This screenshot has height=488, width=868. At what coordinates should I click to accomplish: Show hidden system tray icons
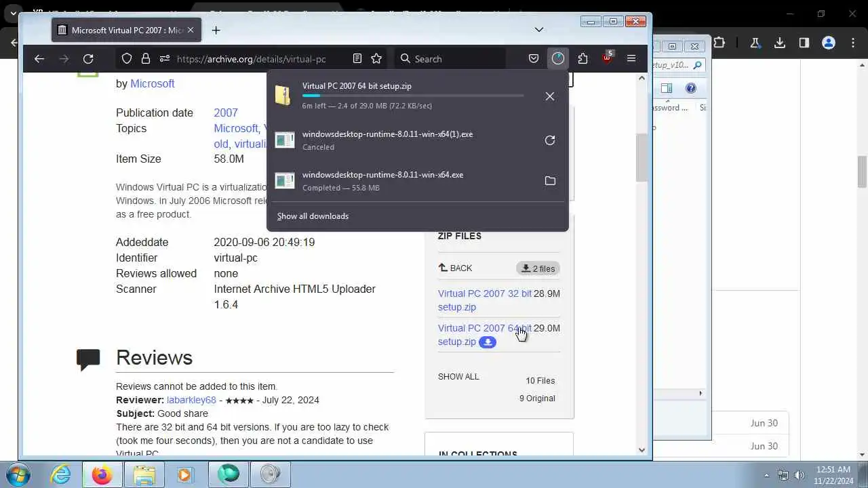pos(767,475)
